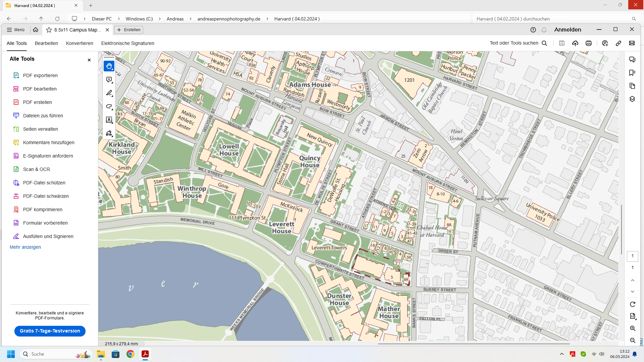
Task: Close the Alle Tools panel
Action: (x=89, y=60)
